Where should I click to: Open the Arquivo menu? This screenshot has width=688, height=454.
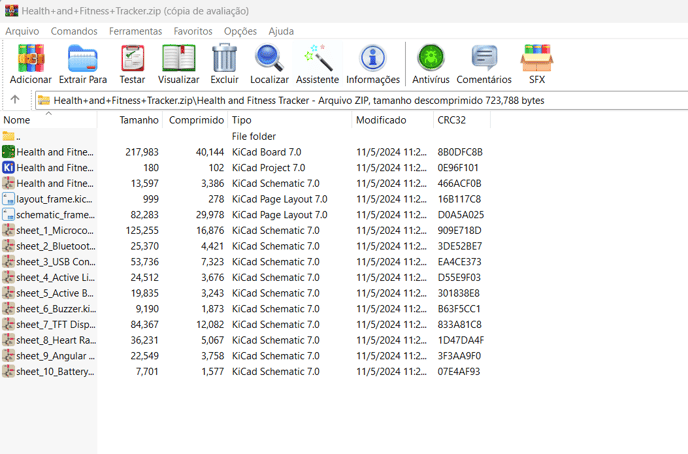22,31
